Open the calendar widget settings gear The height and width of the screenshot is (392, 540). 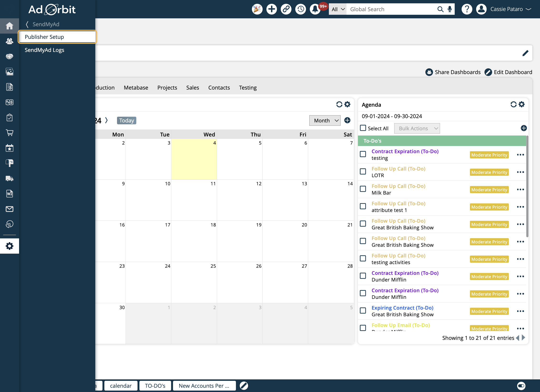coord(347,104)
